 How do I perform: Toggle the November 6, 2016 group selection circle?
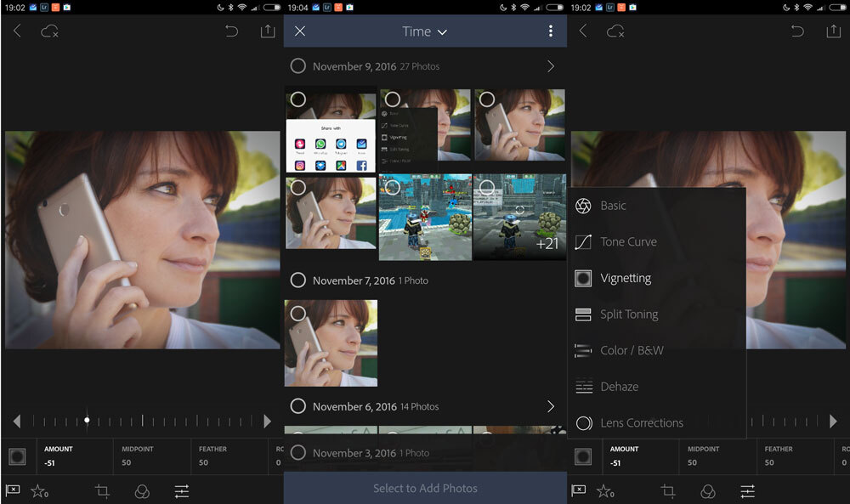coord(297,406)
